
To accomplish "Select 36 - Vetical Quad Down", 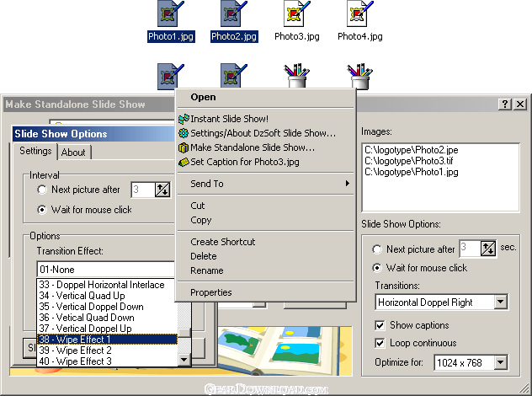I will [x=107, y=318].
